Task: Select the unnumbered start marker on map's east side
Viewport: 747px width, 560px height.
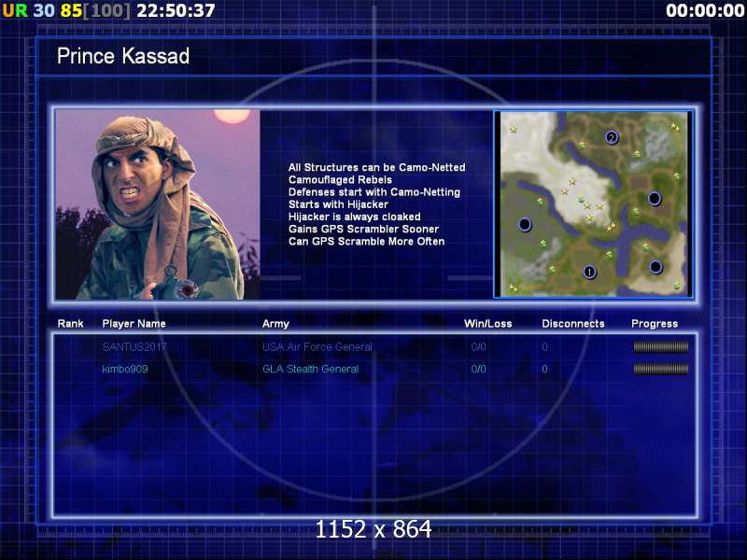Action: click(655, 198)
